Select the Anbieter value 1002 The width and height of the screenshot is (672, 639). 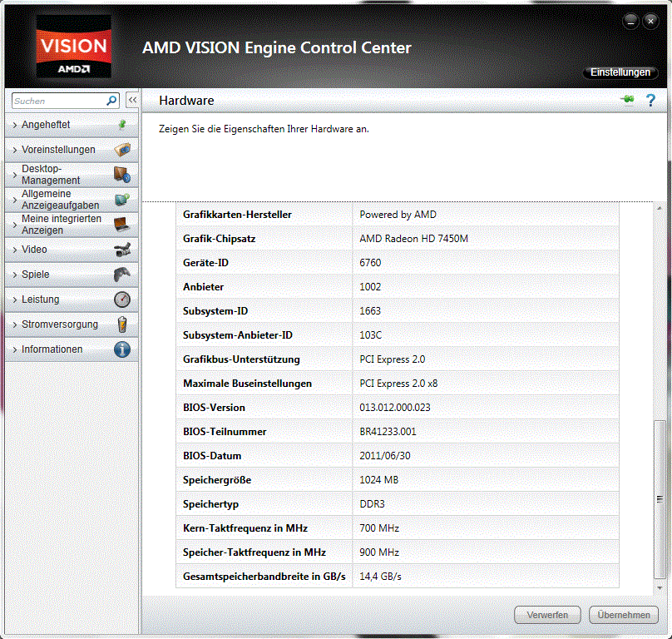[x=370, y=286]
